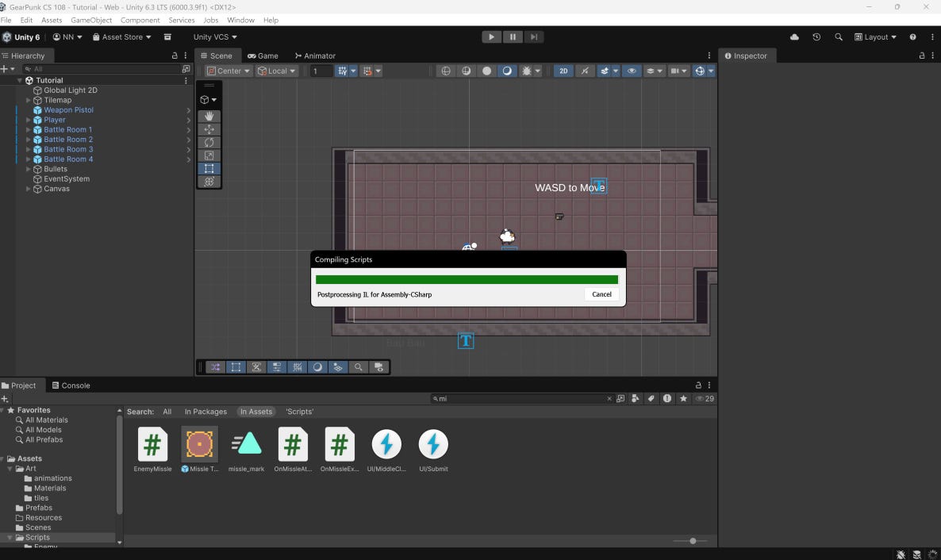Open the NN account dropdown
The height and width of the screenshot is (560, 941).
click(67, 37)
